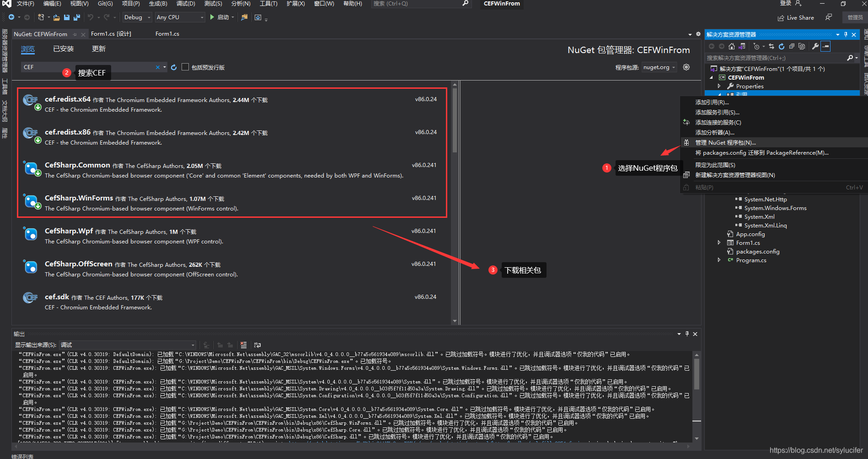Click the Live Share icon
Image resolution: width=868 pixels, height=459 pixels.
[x=781, y=18]
